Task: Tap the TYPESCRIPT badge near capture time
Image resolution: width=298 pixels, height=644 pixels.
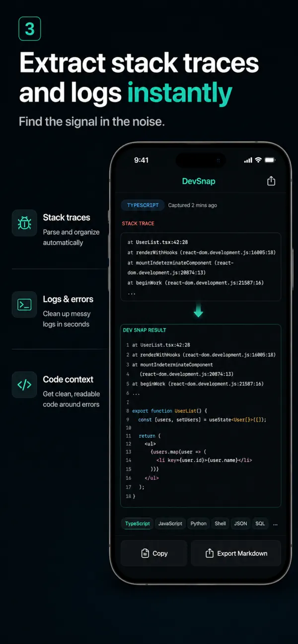Action: pos(143,205)
